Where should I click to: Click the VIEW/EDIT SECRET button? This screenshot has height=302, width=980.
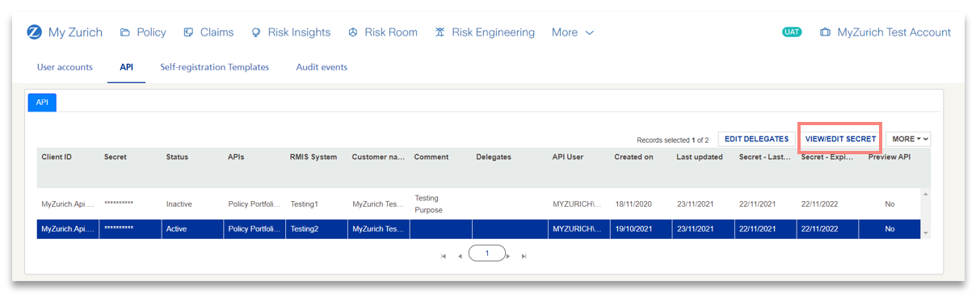point(840,139)
